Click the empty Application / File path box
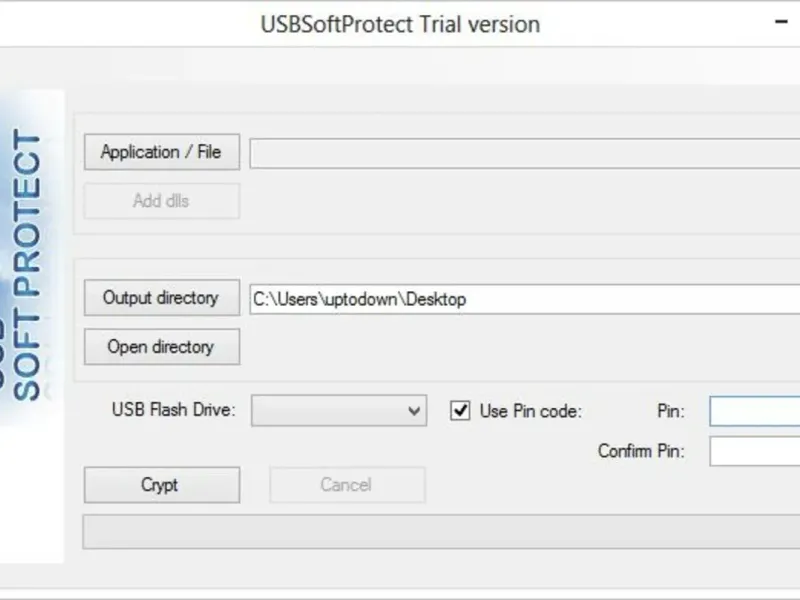The image size is (800, 600). (x=524, y=153)
